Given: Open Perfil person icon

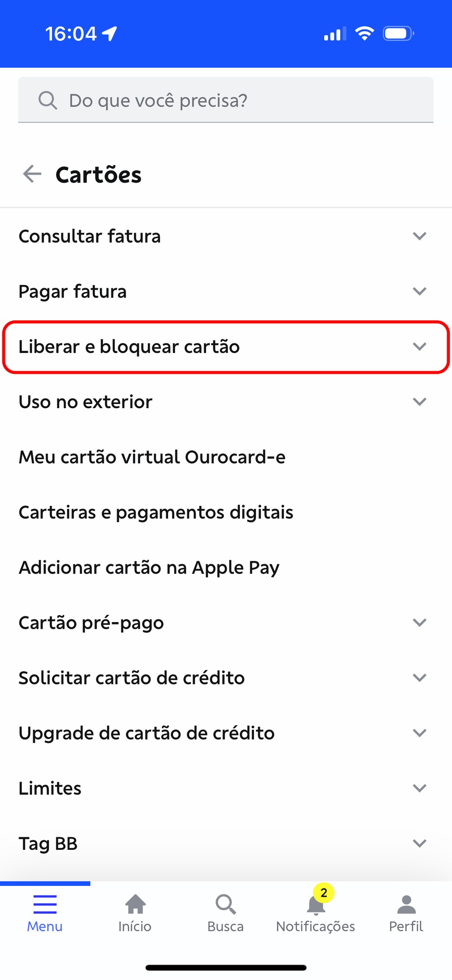Looking at the screenshot, I should [x=406, y=905].
